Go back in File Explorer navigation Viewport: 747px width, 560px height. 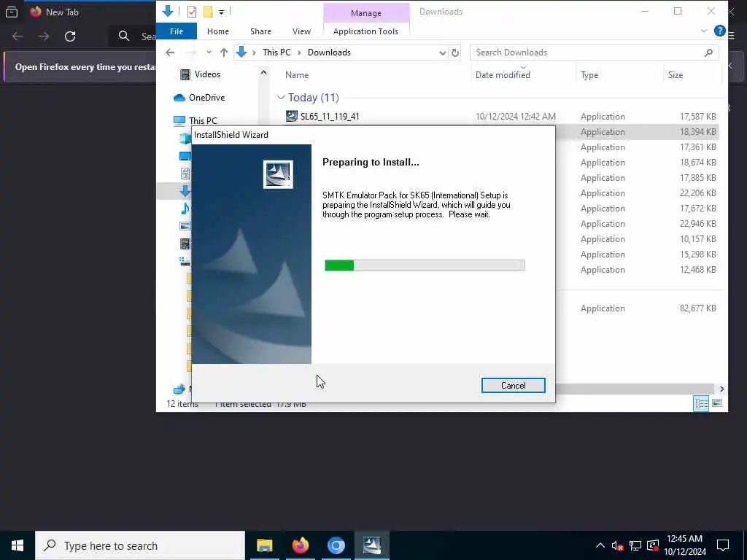pos(170,52)
